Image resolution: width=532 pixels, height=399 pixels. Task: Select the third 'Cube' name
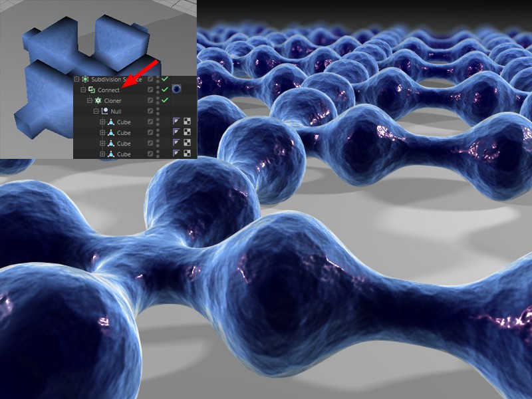[124, 144]
